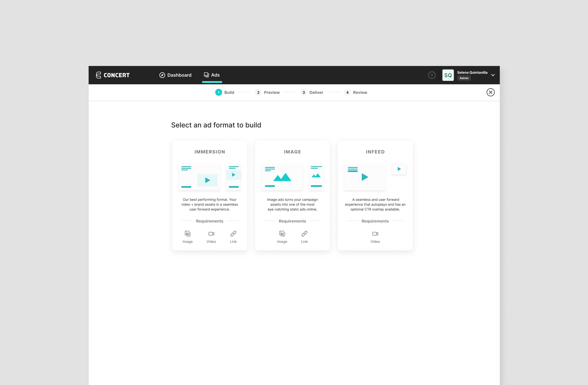Click the SQ avatar badge

[448, 75]
